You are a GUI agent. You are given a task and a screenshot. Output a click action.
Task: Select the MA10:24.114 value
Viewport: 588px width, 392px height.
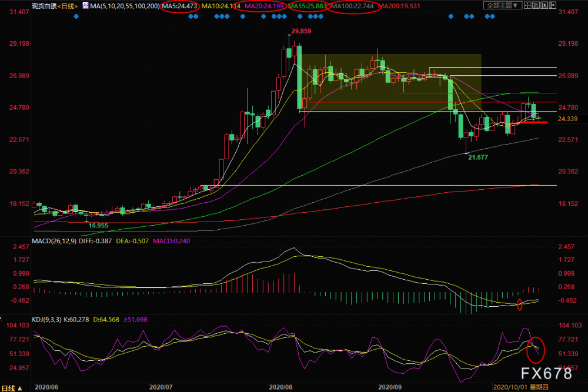pyautogui.click(x=221, y=6)
